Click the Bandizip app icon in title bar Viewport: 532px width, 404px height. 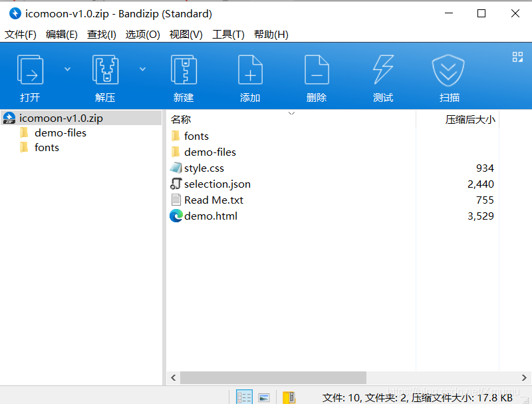pyautogui.click(x=15, y=13)
